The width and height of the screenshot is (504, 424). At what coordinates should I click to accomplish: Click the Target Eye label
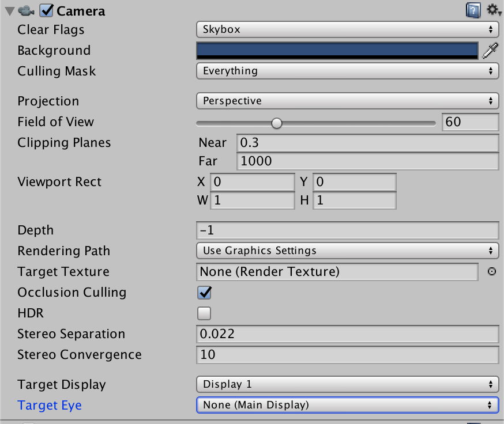(x=50, y=406)
